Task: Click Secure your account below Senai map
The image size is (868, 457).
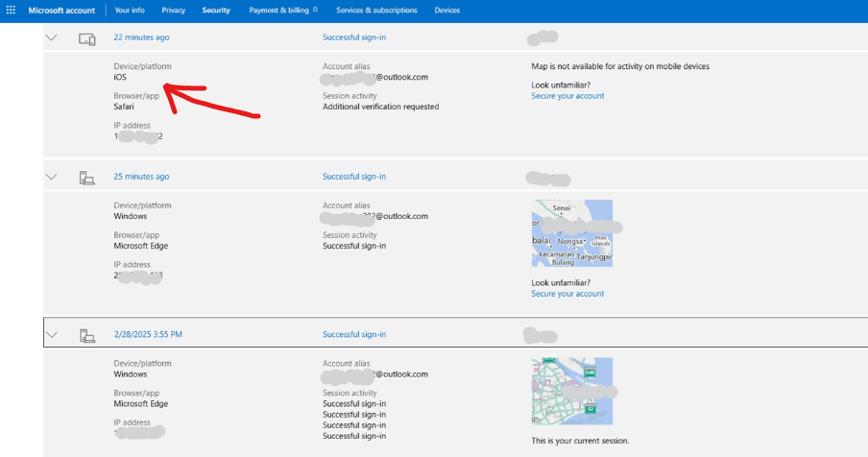Action: [568, 294]
